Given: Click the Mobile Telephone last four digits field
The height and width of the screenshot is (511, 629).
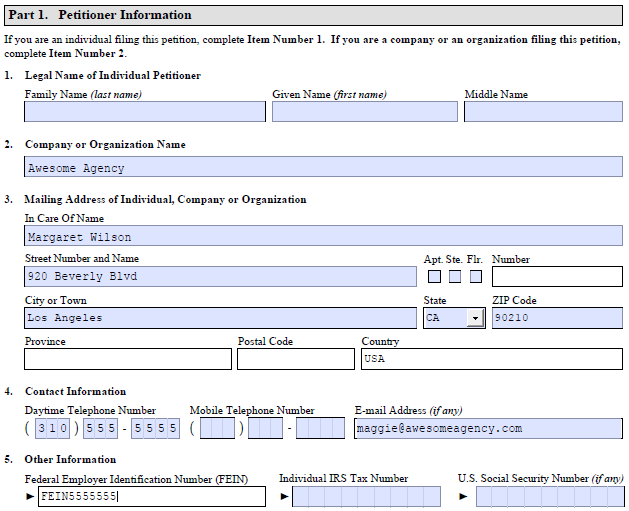Looking at the screenshot, I should click(x=320, y=428).
